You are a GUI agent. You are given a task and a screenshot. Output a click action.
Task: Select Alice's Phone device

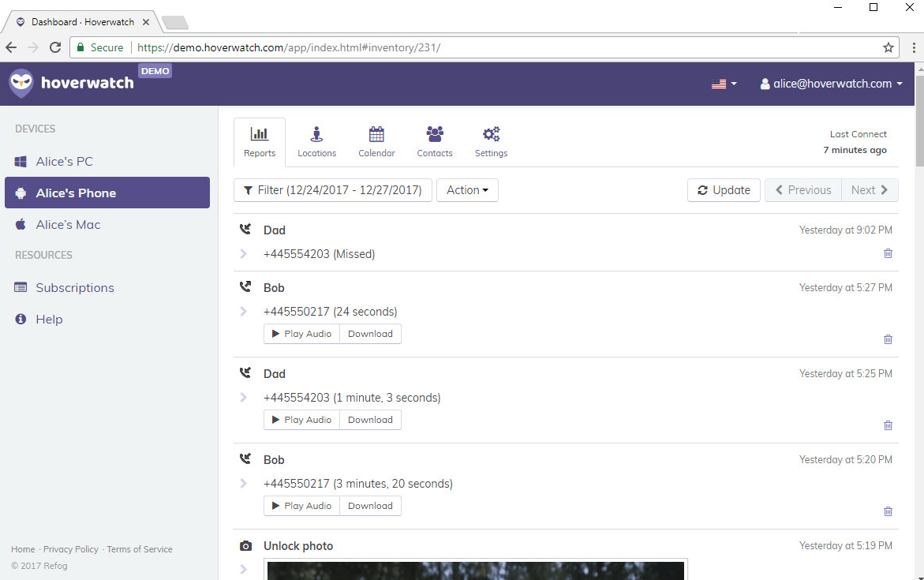point(107,193)
